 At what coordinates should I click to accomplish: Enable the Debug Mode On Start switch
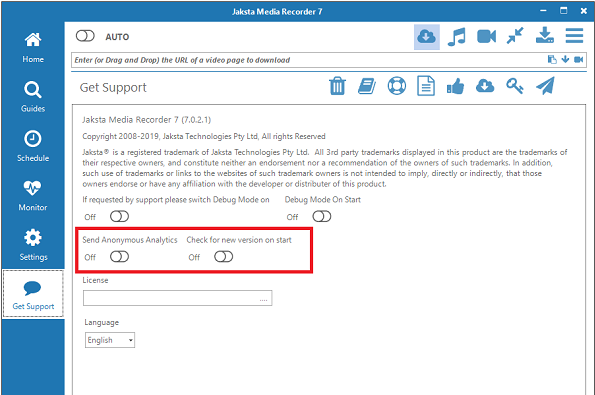(x=322, y=217)
